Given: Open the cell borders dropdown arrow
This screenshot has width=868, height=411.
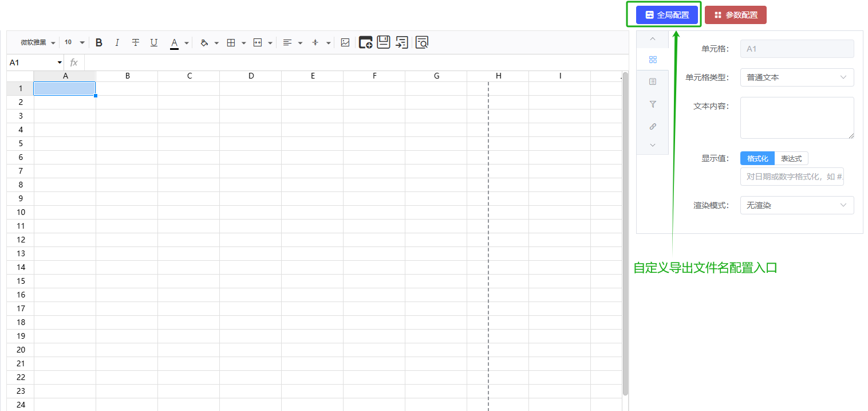Looking at the screenshot, I should point(244,43).
